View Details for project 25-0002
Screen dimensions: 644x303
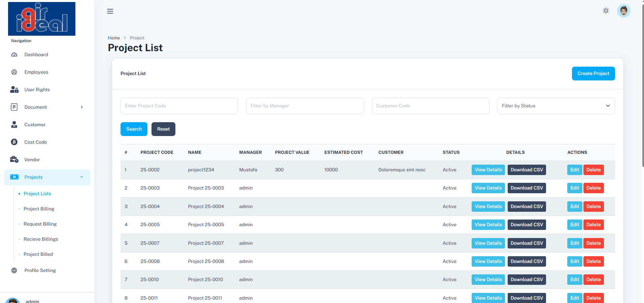pos(488,170)
